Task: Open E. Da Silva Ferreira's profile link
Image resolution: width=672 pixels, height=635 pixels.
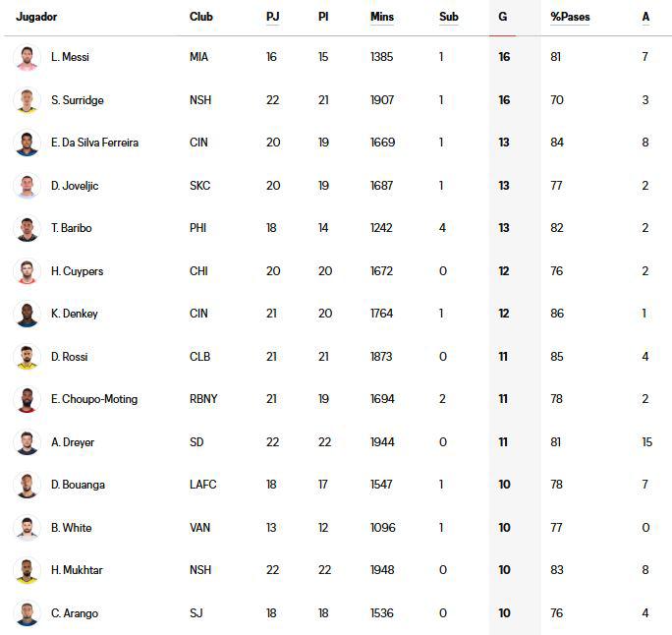Action: coord(94,143)
